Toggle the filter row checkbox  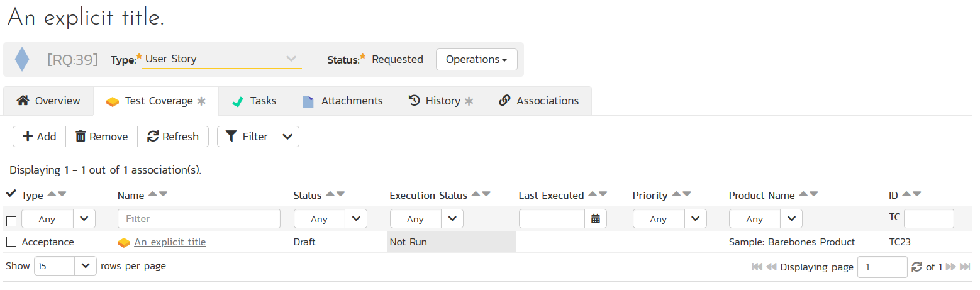(x=11, y=221)
